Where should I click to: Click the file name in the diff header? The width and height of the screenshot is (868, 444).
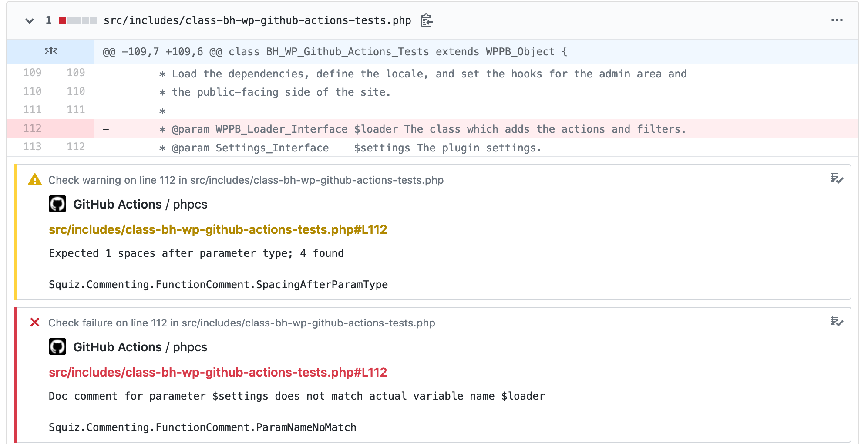click(257, 20)
